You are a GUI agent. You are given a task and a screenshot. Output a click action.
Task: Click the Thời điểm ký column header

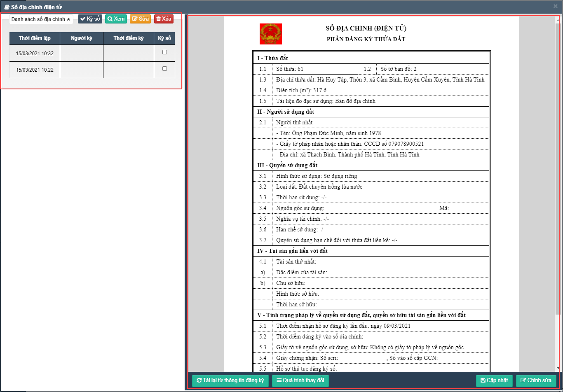click(129, 38)
